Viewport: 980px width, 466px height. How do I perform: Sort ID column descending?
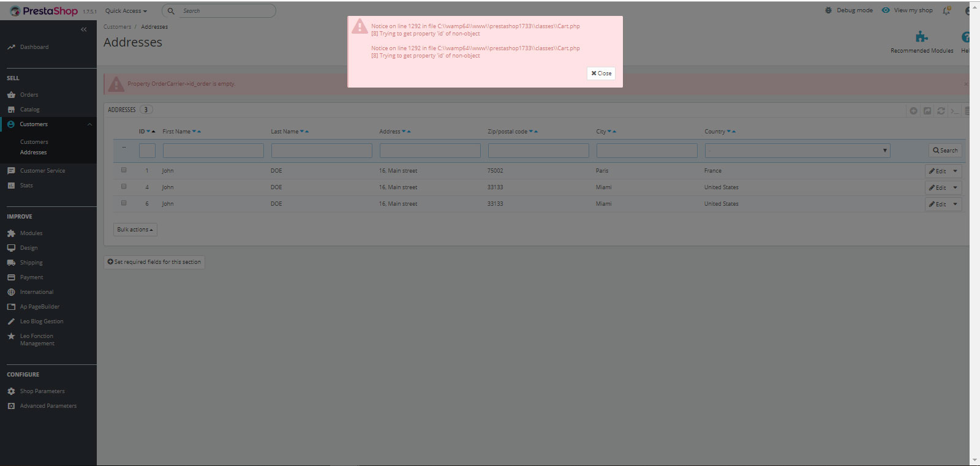click(x=148, y=132)
